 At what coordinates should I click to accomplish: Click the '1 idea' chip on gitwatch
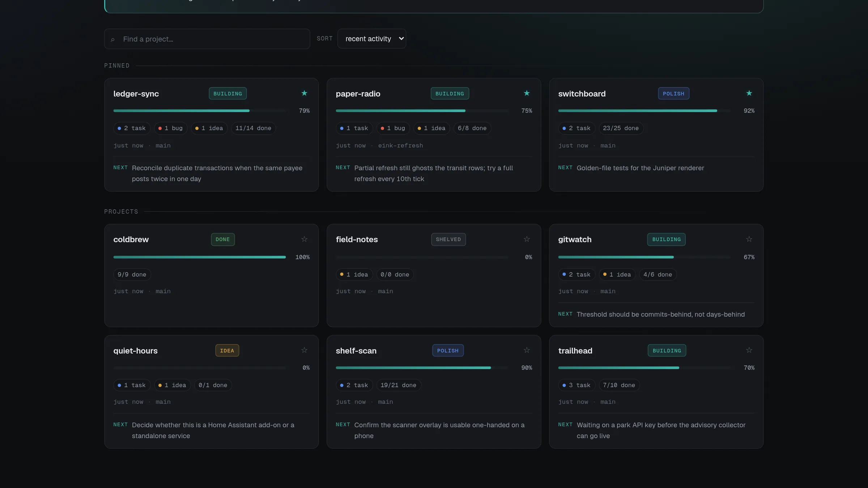617,275
